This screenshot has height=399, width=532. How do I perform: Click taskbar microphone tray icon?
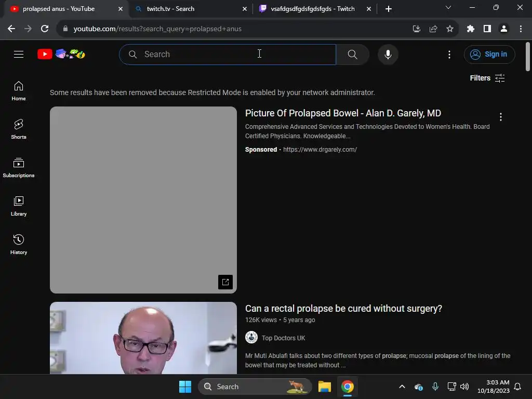[435, 387]
